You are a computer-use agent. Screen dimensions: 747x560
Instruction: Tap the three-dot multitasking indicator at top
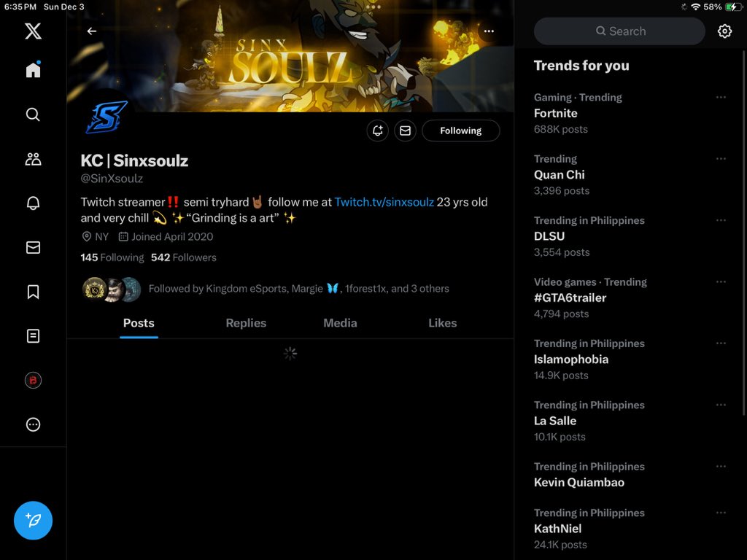(x=373, y=7)
